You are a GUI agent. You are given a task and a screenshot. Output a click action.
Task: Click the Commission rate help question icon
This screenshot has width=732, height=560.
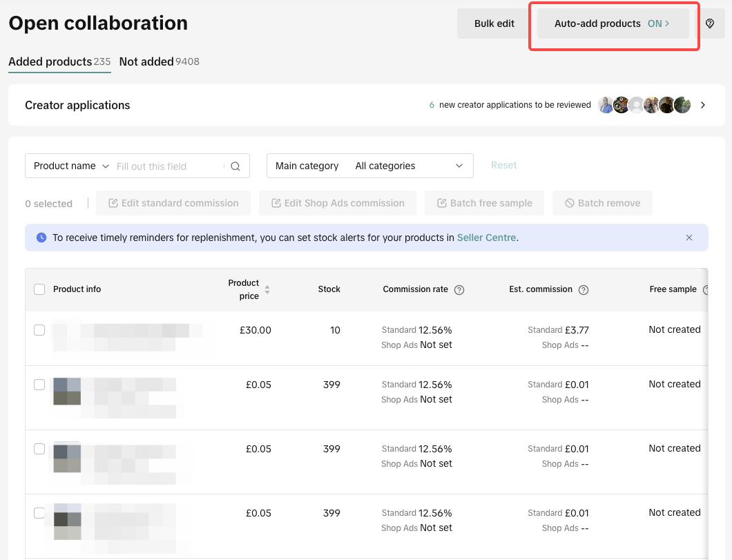click(x=459, y=290)
